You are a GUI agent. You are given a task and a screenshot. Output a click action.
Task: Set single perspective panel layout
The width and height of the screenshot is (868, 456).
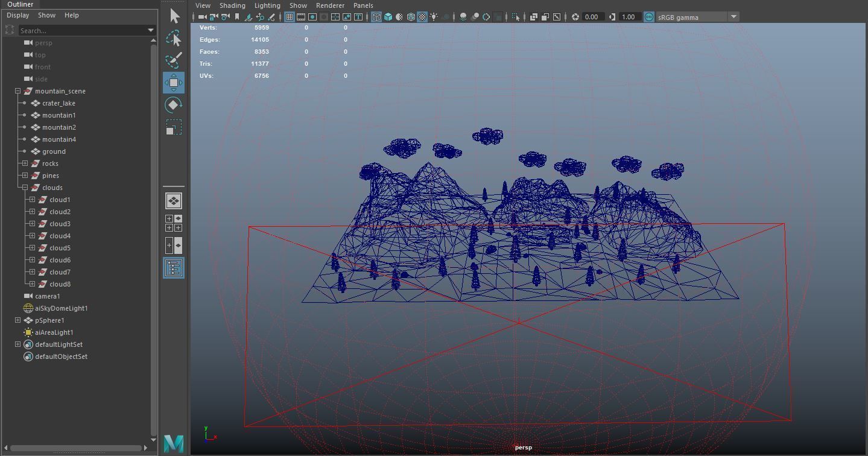(174, 201)
